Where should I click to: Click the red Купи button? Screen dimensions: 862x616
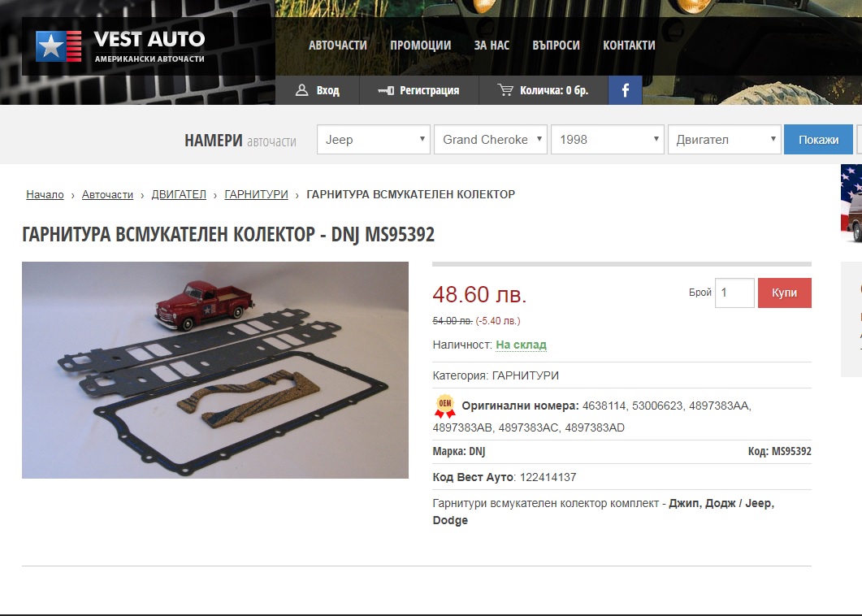(785, 293)
